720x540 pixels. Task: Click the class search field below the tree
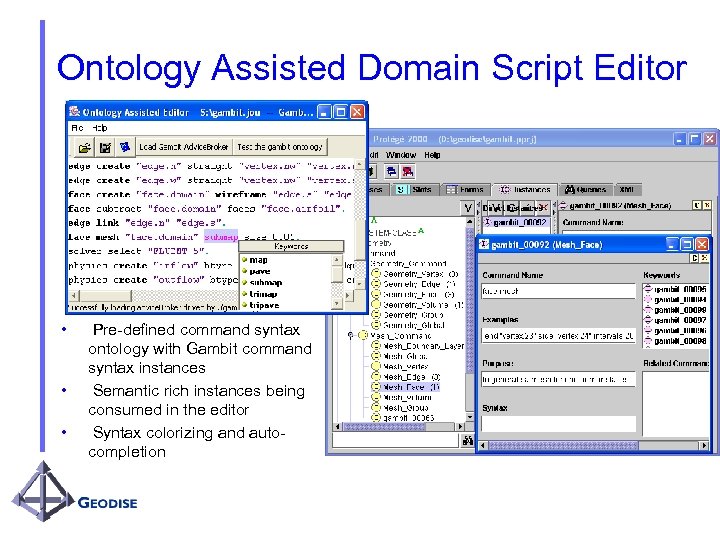point(396,440)
